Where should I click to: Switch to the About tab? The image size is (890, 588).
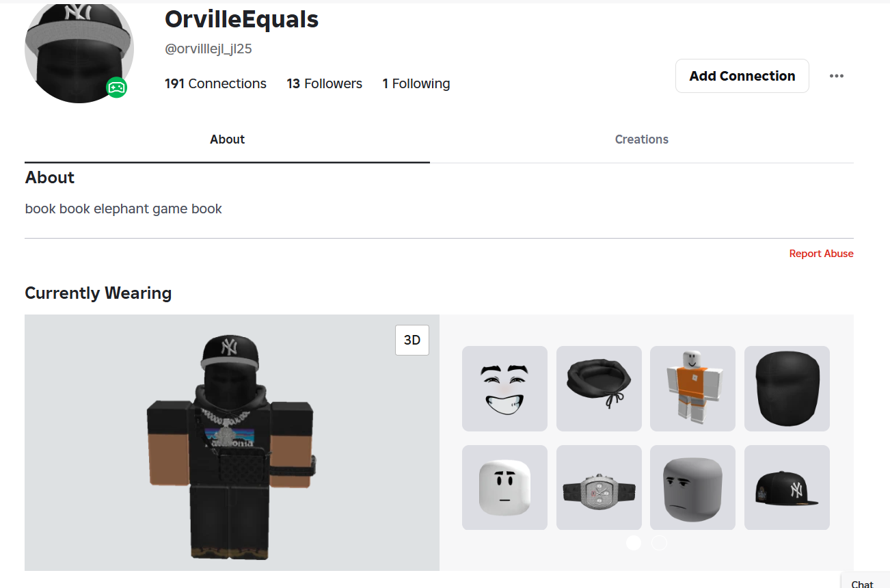pos(227,139)
